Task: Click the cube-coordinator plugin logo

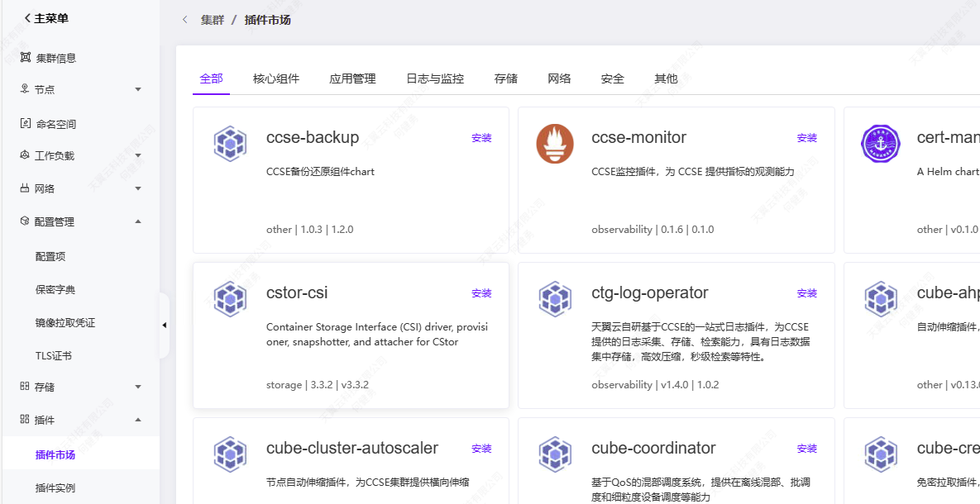Action: [x=555, y=454]
